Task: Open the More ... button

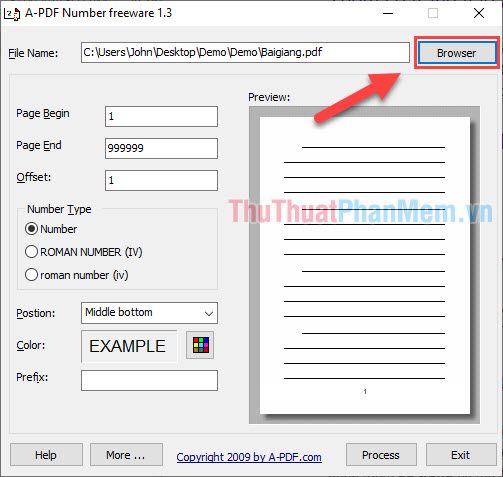Action: 126,455
